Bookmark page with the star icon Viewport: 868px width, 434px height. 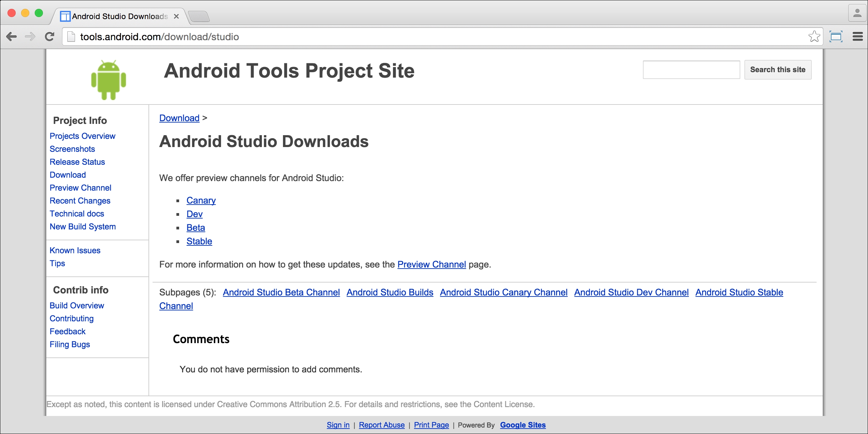[x=814, y=36]
